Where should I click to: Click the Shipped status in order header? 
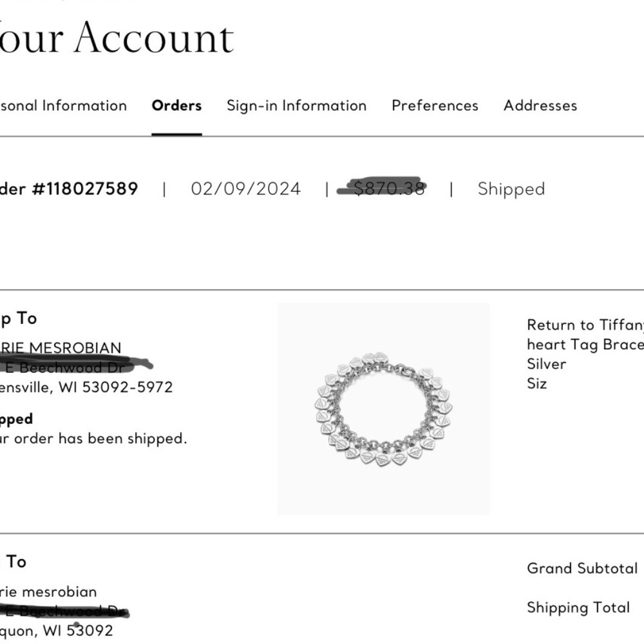[x=511, y=189]
